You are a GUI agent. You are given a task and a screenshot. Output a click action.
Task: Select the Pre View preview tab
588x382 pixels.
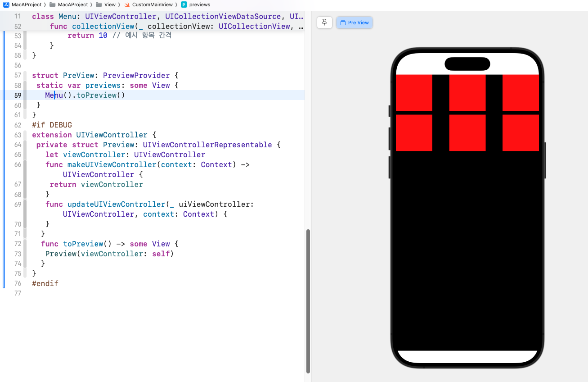click(x=355, y=23)
